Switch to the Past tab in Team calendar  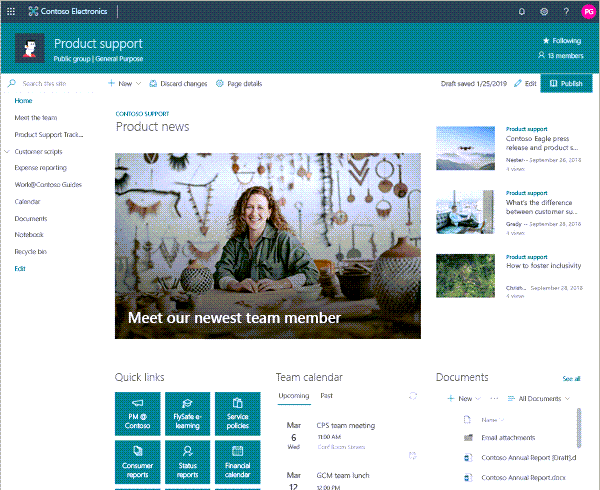pyautogui.click(x=326, y=396)
